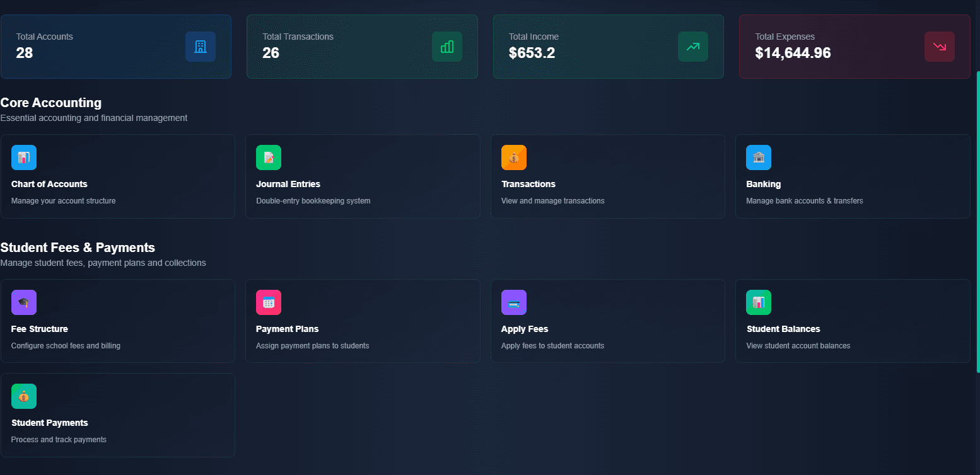The image size is (980, 475).
Task: Open the Banking card
Action: click(853, 176)
